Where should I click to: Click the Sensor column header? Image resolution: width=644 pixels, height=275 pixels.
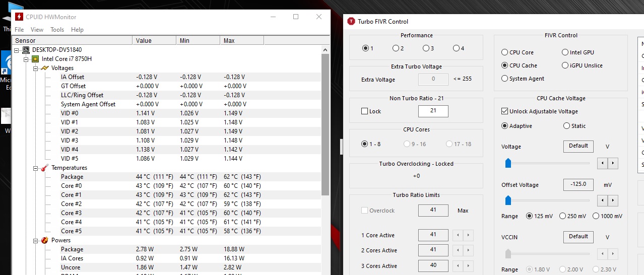(73, 40)
